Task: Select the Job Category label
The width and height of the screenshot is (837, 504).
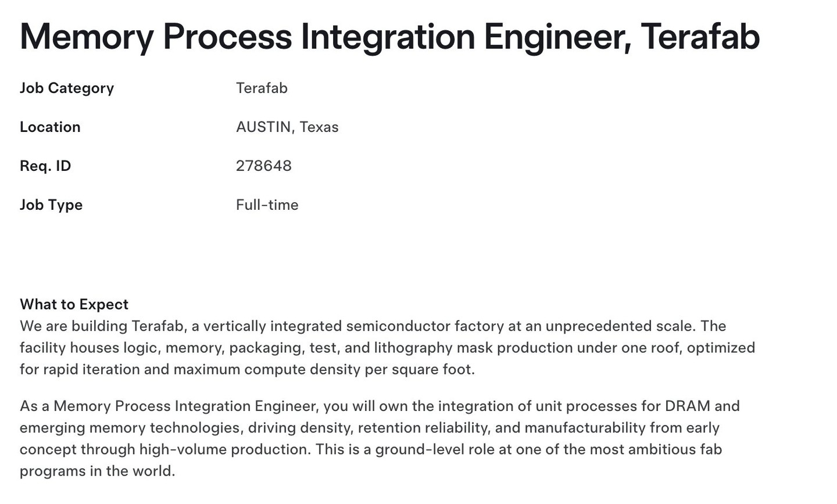Action: click(x=67, y=88)
